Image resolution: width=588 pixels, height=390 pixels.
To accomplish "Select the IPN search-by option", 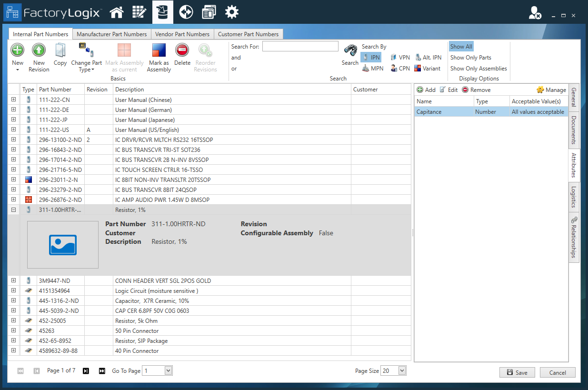I will click(371, 57).
